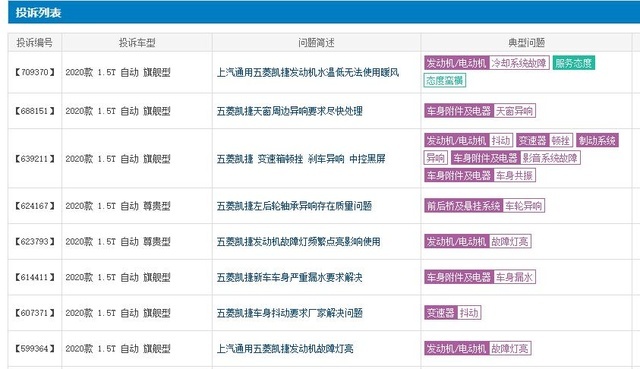Click complaint 五菱凯捷天窗周边异响要求尽快处理

click(x=289, y=111)
